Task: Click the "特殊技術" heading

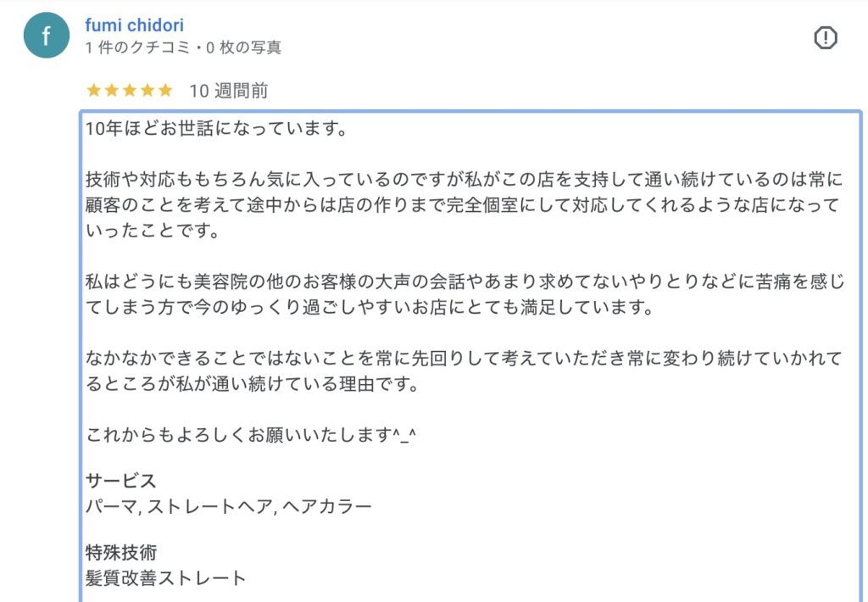Action: tap(121, 553)
